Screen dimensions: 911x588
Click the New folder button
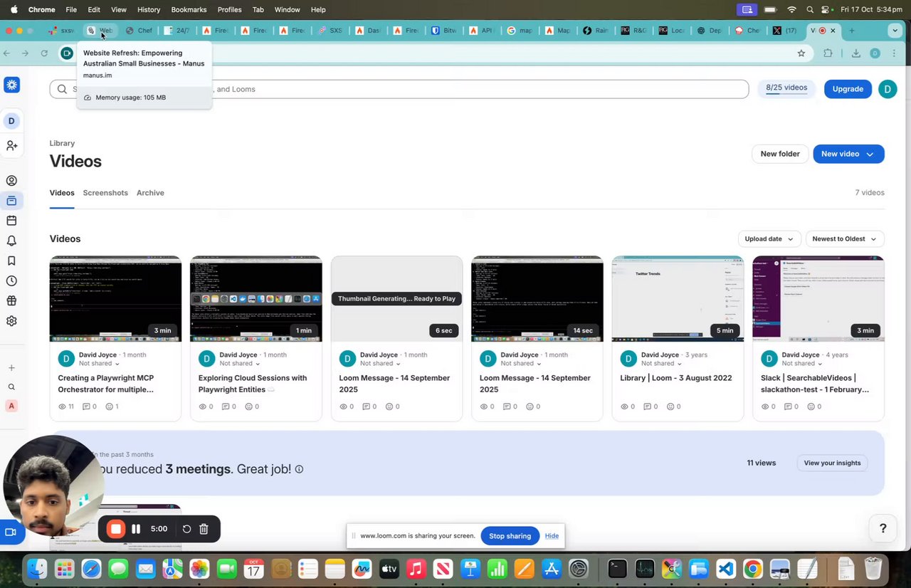pos(780,154)
